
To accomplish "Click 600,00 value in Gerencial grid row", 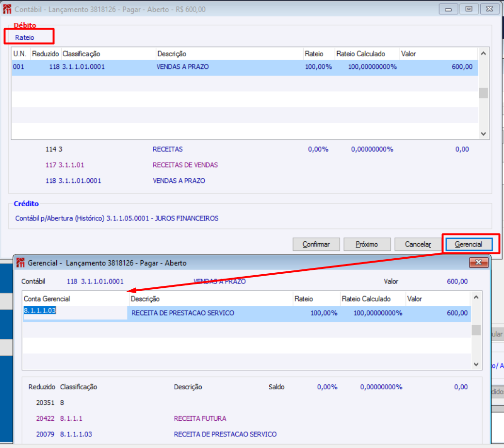I will coord(457,313).
